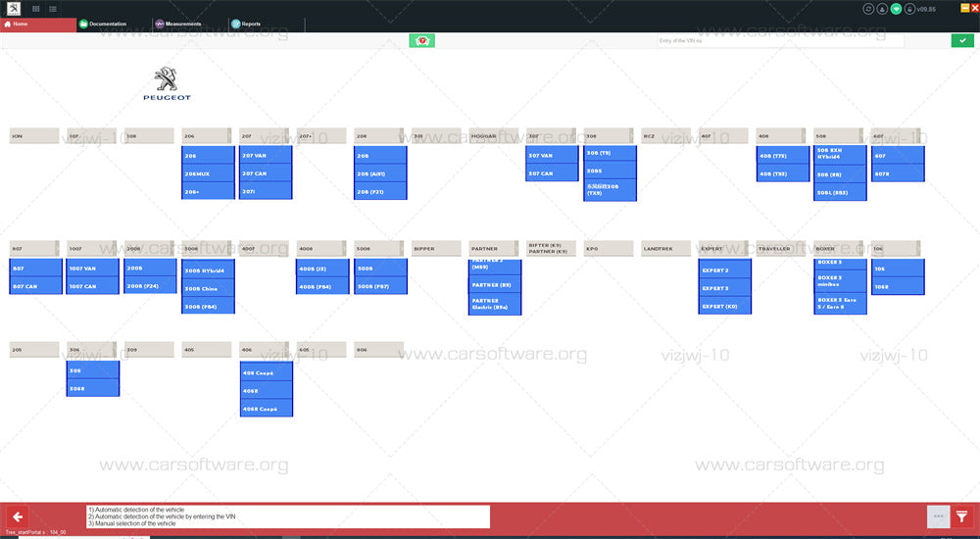Expand the 3008 model header
The height and width of the screenshot is (539, 980).
(x=207, y=248)
